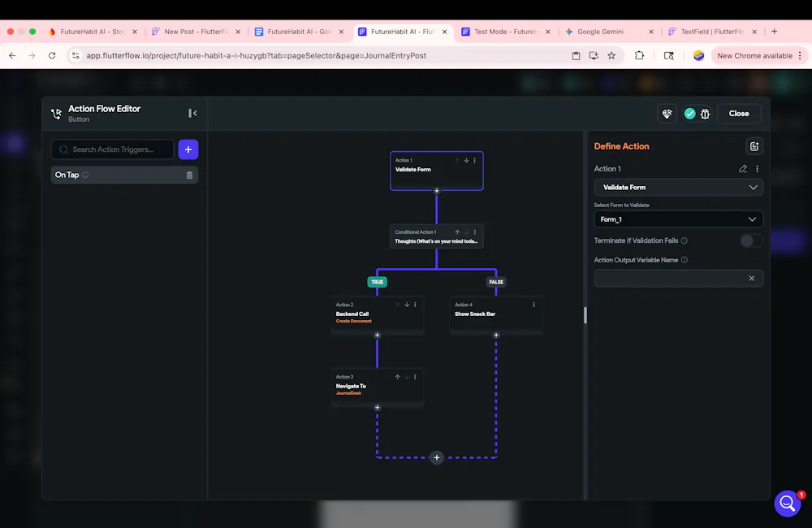Open options menu on Conditional Action 1
Image resolution: width=812 pixels, height=528 pixels.
(475, 232)
